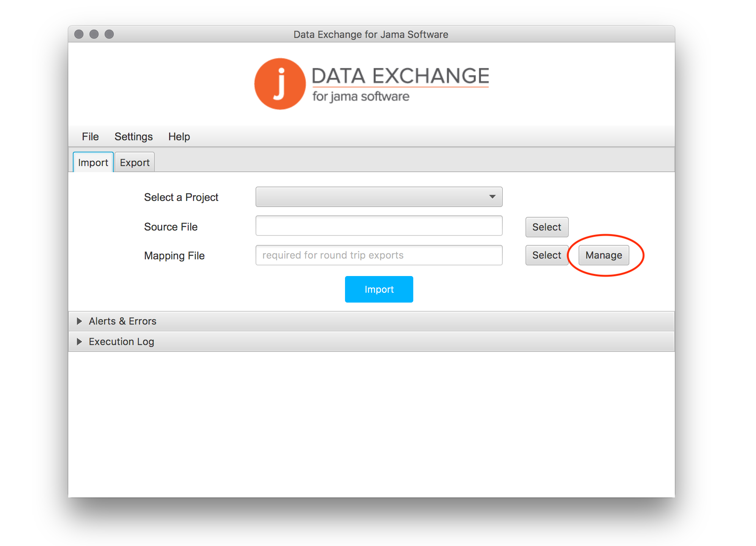Open the Select a Project dropdown
Viewport: 756px width, 546px height.
pos(379,197)
